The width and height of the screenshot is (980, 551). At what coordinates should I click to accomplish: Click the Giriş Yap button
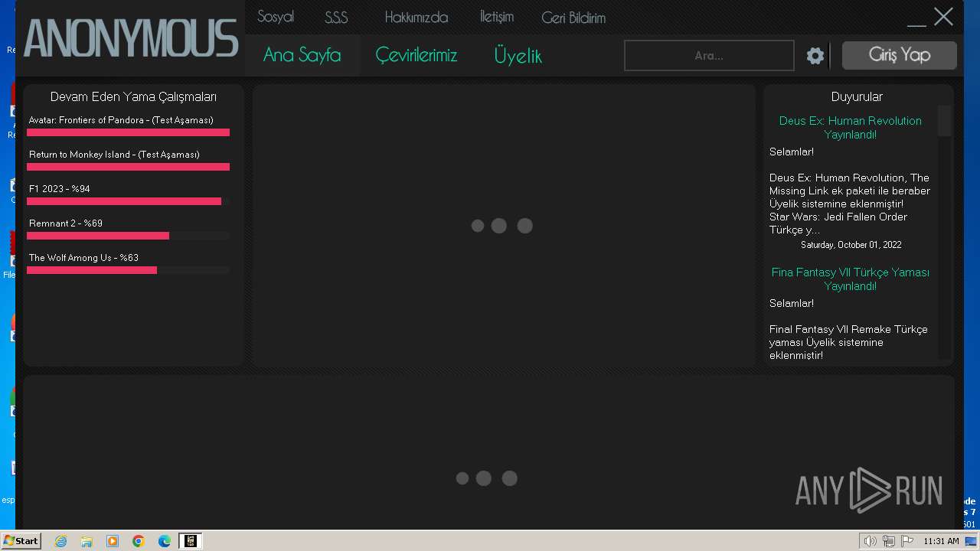900,55
